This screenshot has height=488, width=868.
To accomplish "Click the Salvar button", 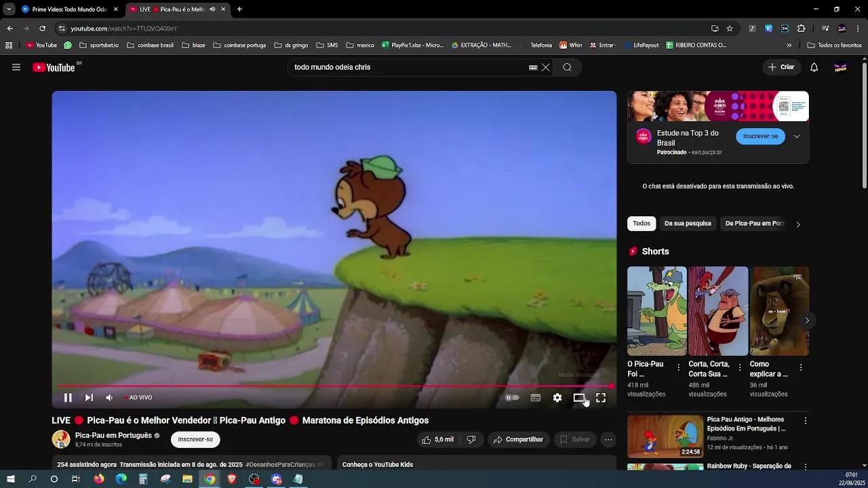I will [x=575, y=439].
